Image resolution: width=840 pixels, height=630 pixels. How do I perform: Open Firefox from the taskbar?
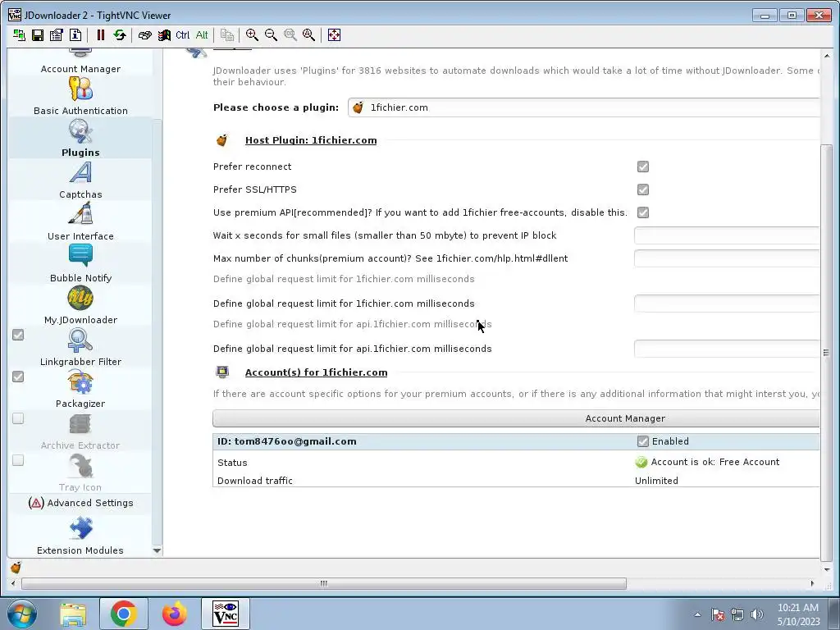(175, 614)
